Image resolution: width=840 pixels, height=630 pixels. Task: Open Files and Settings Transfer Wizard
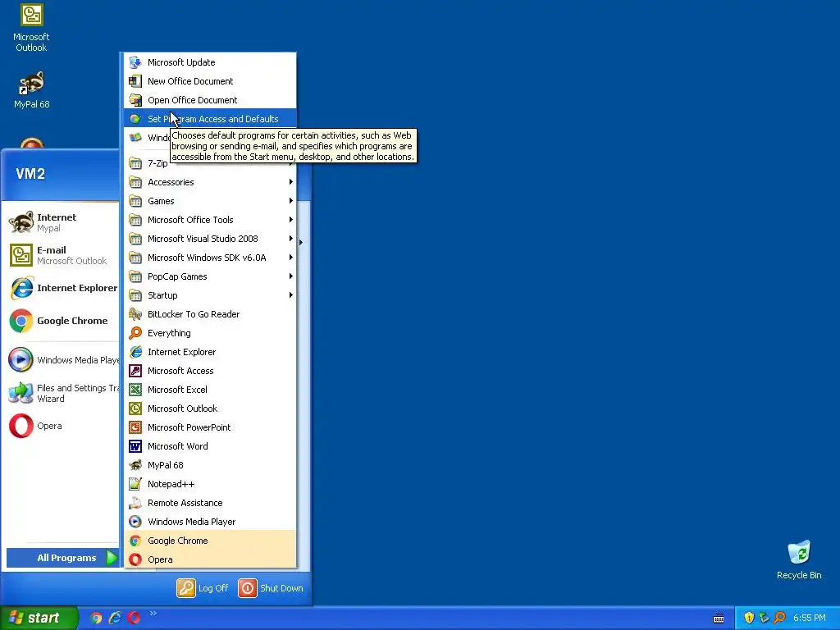62,393
